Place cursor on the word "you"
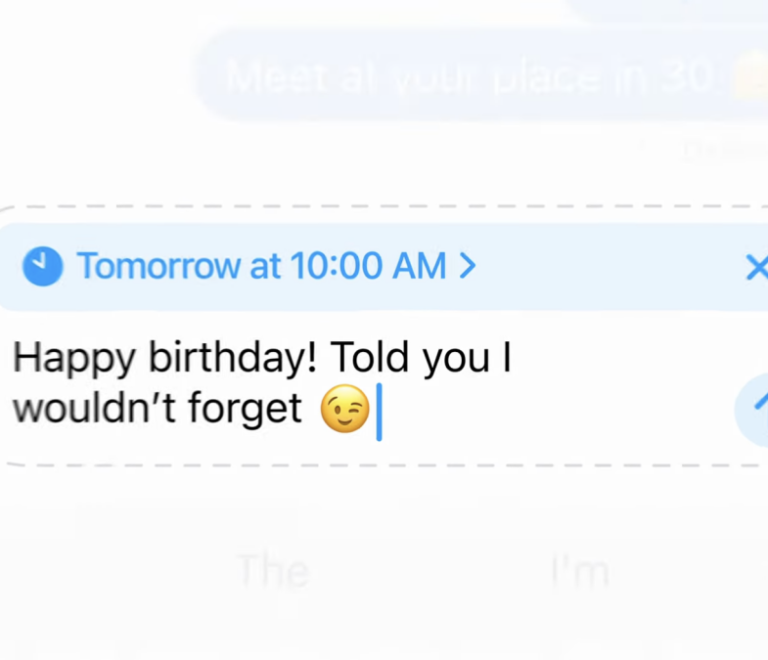The width and height of the screenshot is (768, 660). click(x=456, y=358)
